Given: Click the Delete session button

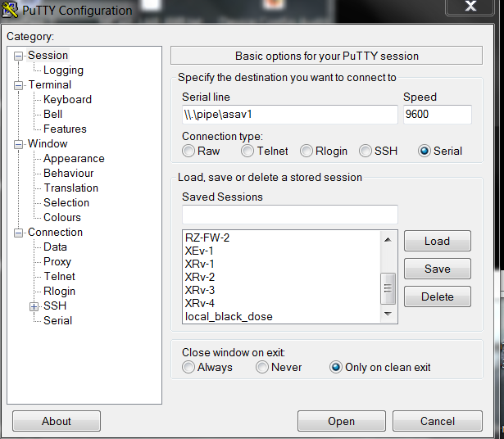Looking at the screenshot, I should click(x=437, y=296).
